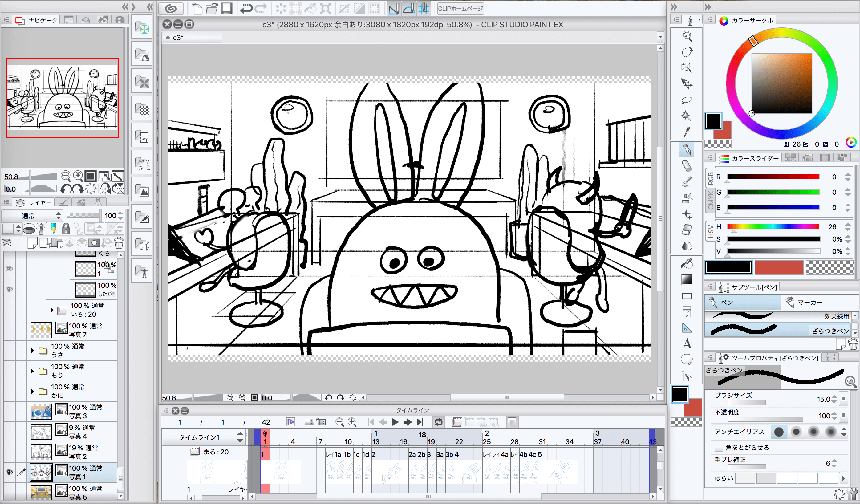Click the Hue slider in color slider panel
The image size is (860, 504).
(773, 226)
